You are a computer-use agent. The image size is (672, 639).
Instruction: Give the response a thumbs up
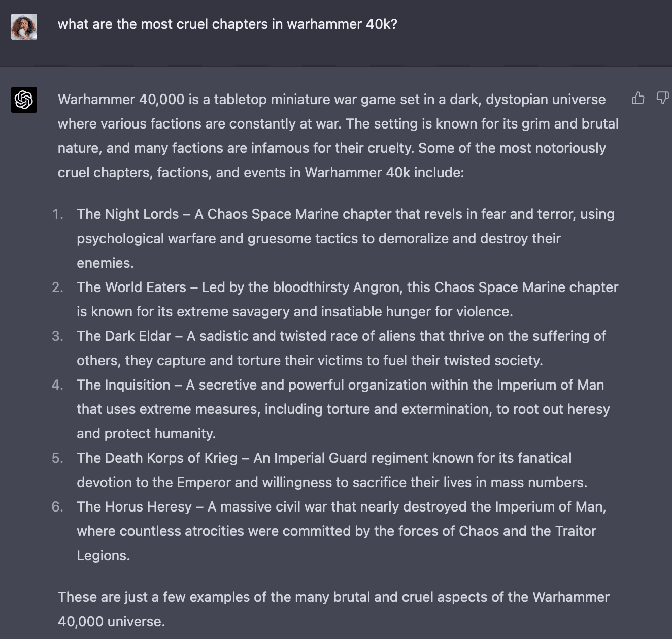(638, 98)
